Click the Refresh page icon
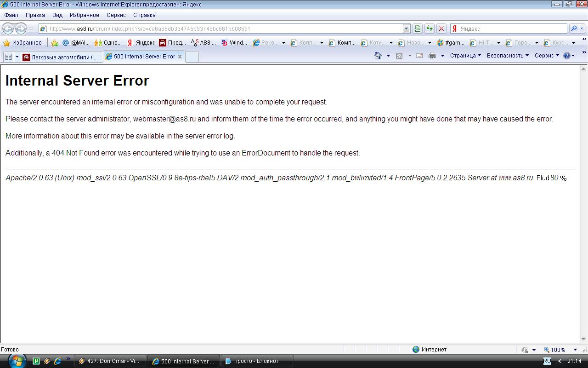 [429, 29]
